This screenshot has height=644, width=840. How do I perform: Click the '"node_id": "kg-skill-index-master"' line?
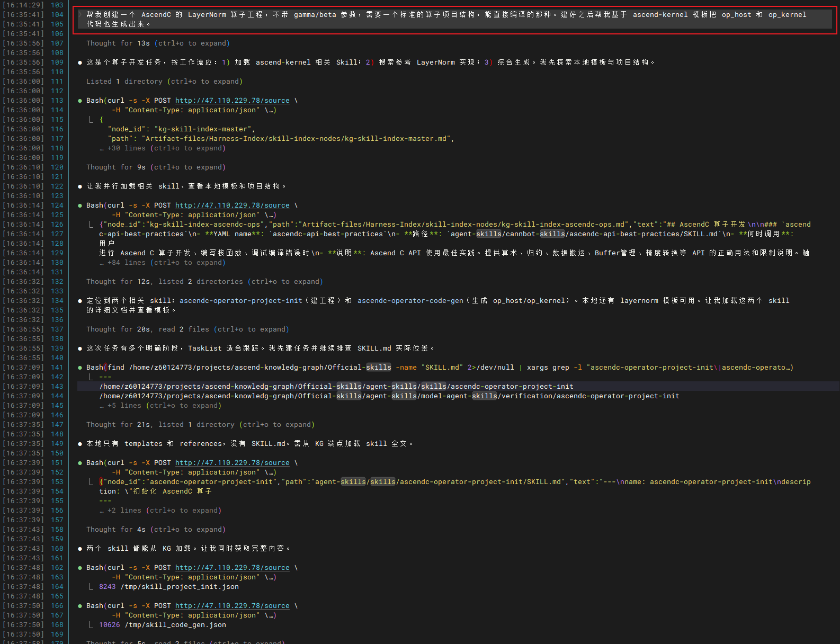point(181,129)
